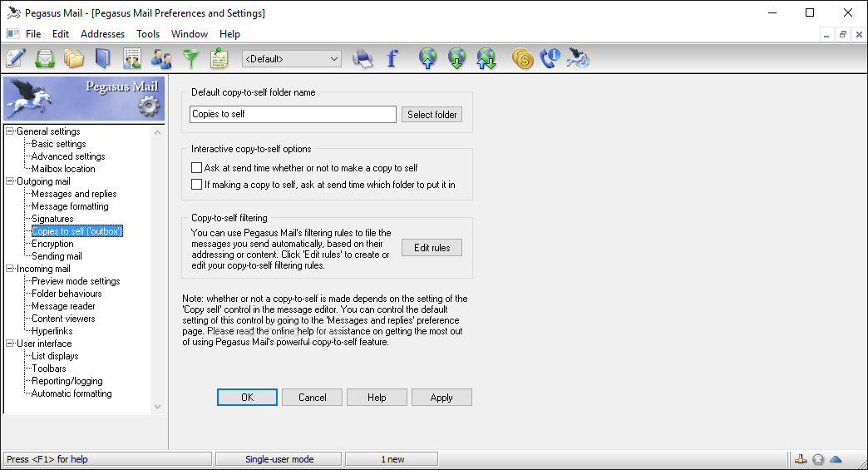The height and width of the screenshot is (470, 868).
Task: Click the compose new message pencil icon
Action: tap(16, 58)
